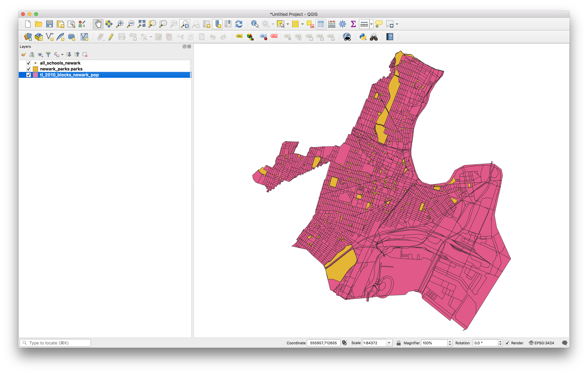Click the Type to locate search field
This screenshot has height=374, width=588.
tap(55, 343)
